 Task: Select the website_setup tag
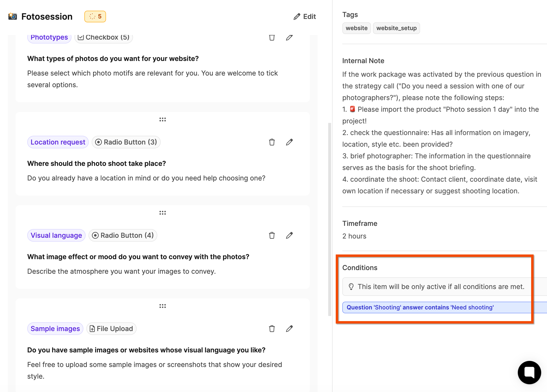coord(396,28)
